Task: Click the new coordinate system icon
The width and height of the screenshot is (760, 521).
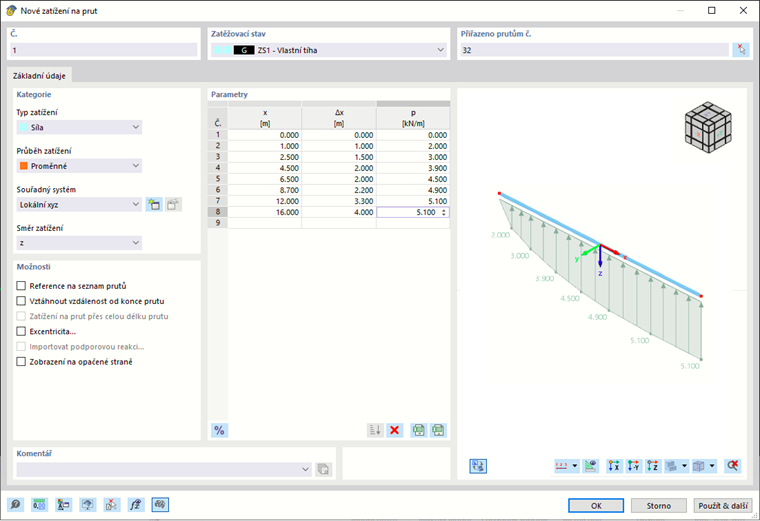Action: pos(154,205)
